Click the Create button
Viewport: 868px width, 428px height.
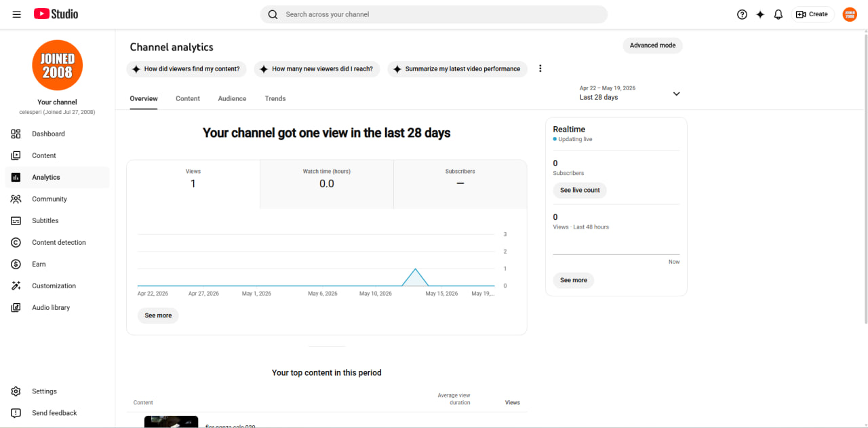[812, 14]
